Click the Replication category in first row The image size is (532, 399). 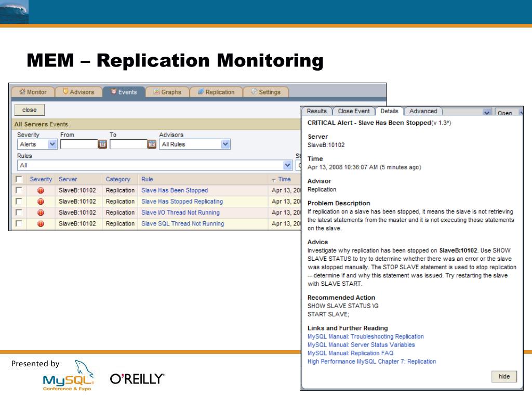(x=120, y=190)
